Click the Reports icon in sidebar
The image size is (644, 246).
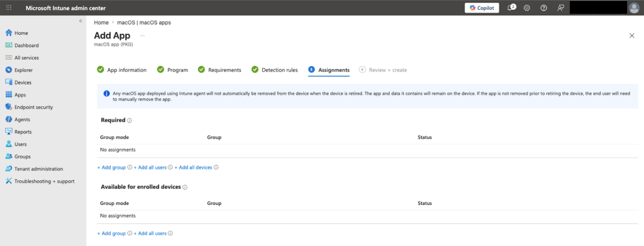(x=9, y=132)
